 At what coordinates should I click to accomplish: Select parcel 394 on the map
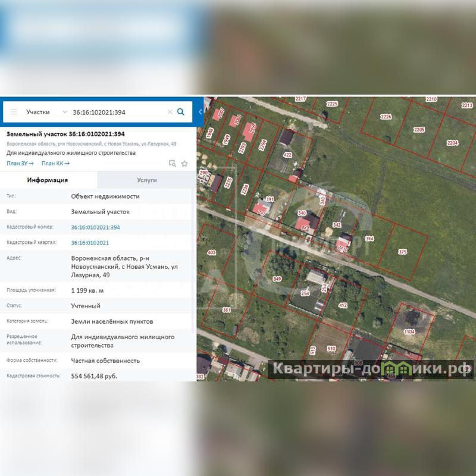click(370, 238)
